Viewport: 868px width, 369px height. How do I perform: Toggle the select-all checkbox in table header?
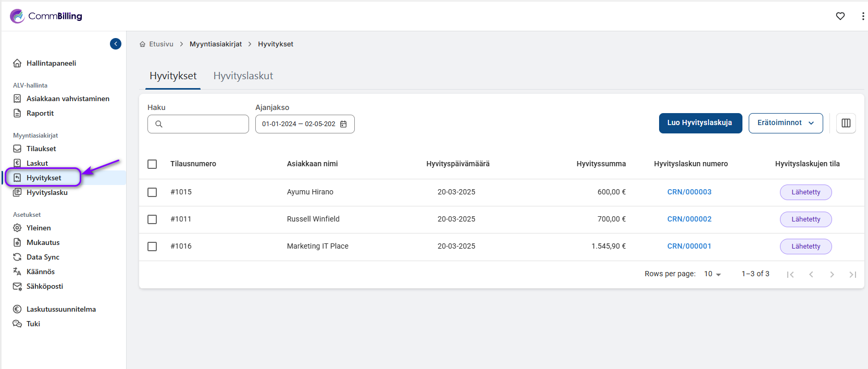tap(152, 164)
